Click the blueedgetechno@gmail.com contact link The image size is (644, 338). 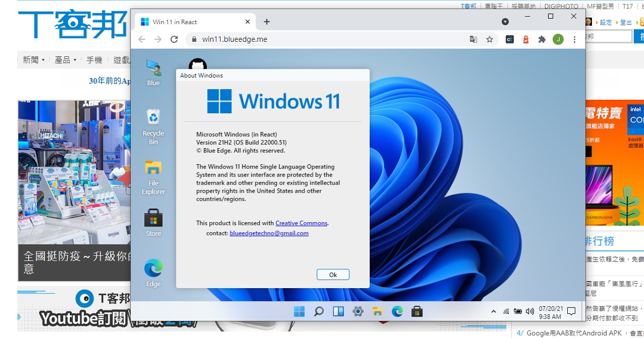(x=269, y=233)
